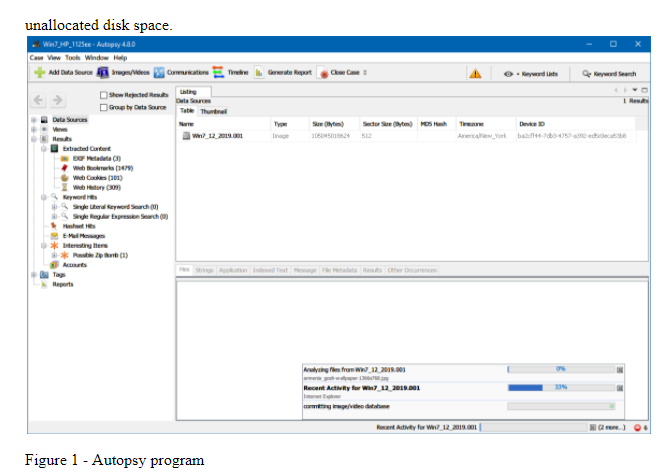
Task: Click the EXIF Metadata camera icon
Action: pos(64,158)
